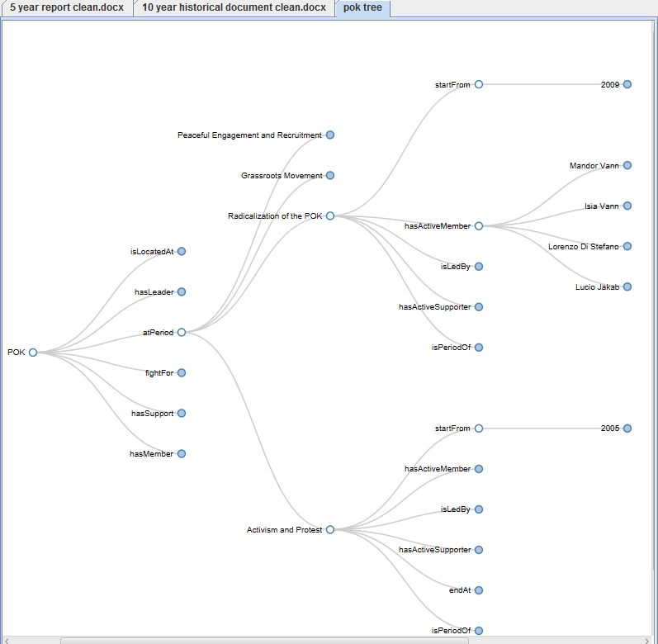Collapse the Radicalization of the POK node
The height and width of the screenshot is (644, 658).
(330, 215)
